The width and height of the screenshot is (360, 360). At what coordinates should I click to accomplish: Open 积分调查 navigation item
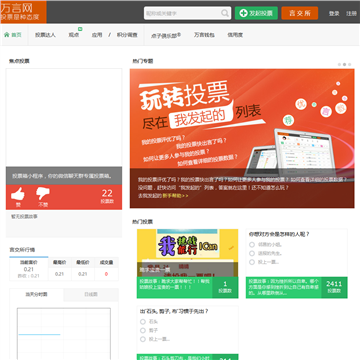click(127, 35)
